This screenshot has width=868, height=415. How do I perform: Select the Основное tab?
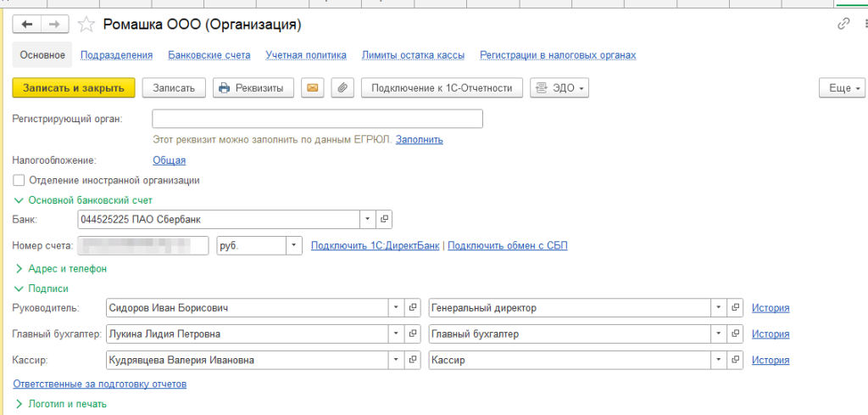click(42, 55)
